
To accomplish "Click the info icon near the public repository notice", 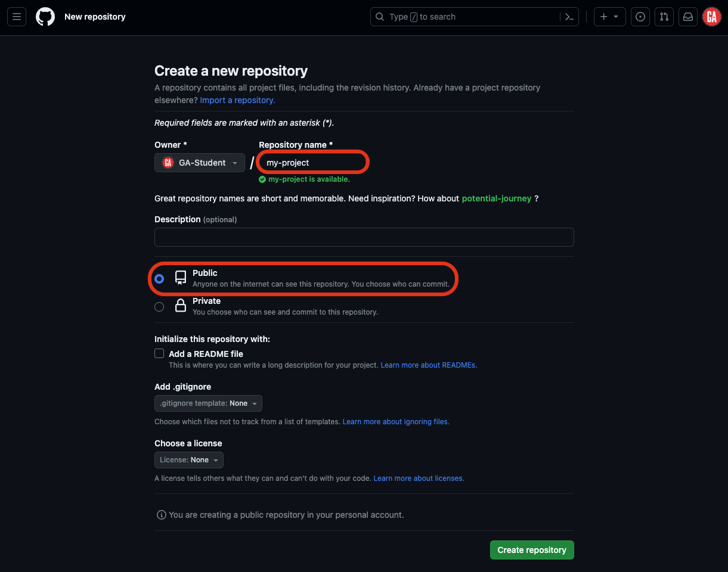I will pos(161,515).
